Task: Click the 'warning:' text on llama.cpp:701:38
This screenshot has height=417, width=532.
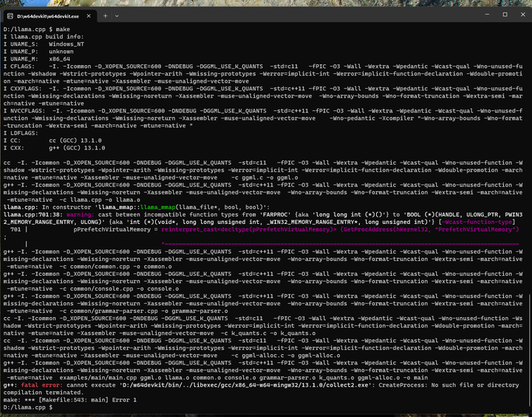Action: click(80, 214)
